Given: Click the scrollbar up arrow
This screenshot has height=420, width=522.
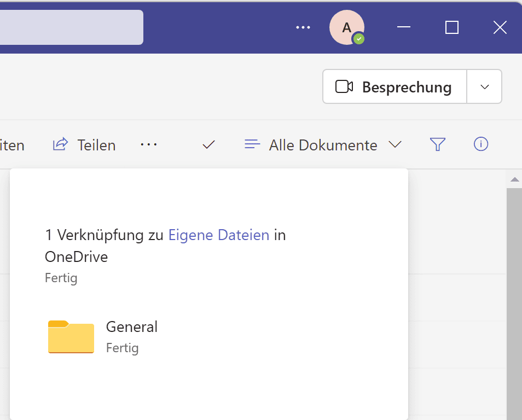Looking at the screenshot, I should tap(514, 179).
